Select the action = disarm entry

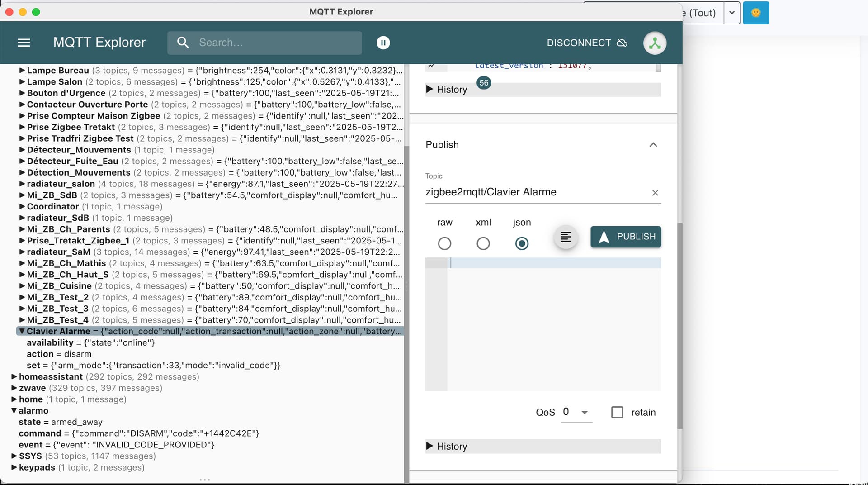pyautogui.click(x=59, y=354)
